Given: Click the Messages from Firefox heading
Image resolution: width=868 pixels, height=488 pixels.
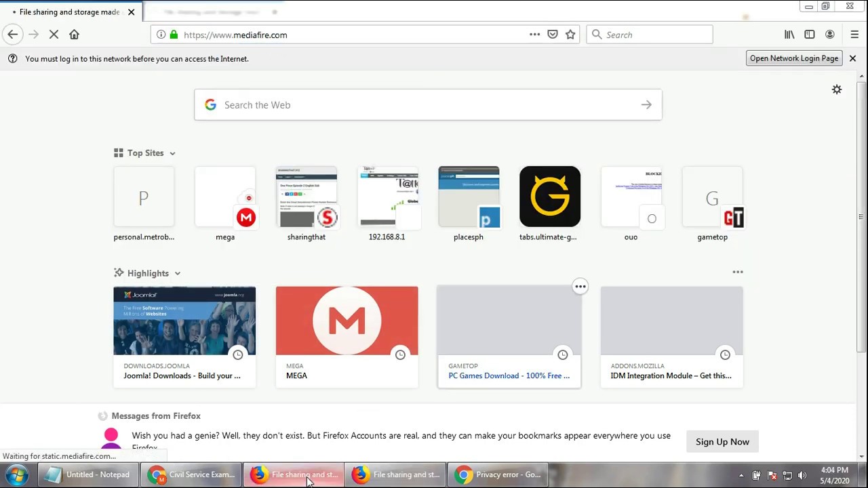Looking at the screenshot, I should (x=156, y=416).
